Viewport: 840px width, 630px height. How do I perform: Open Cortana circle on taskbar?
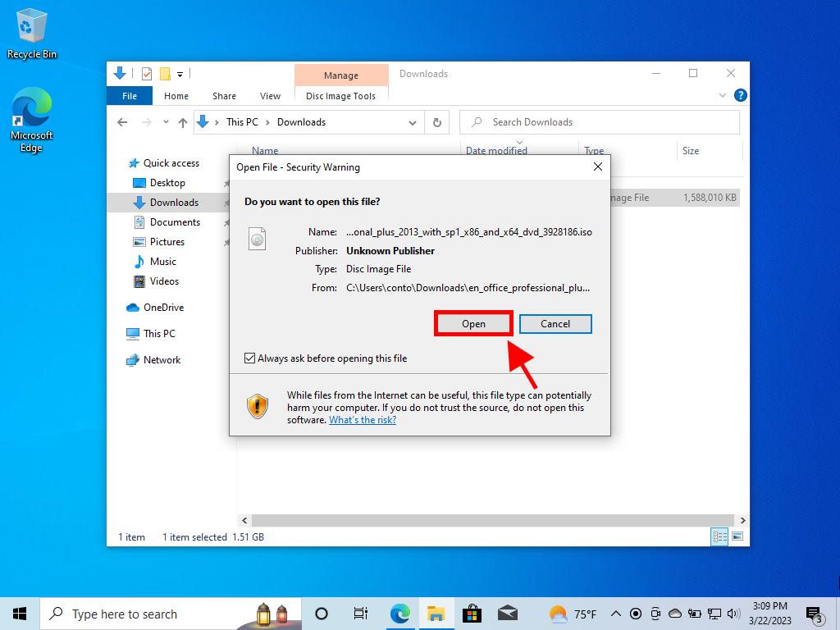coord(322,614)
